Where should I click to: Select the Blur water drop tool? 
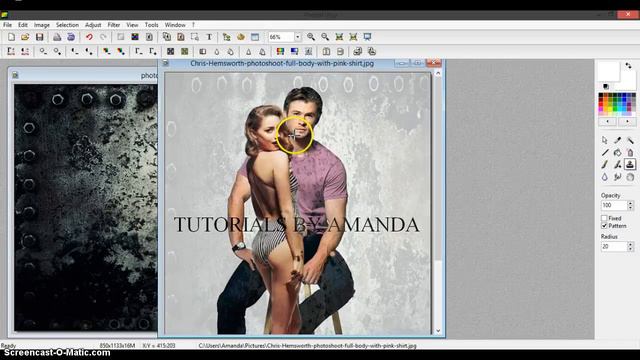(605, 177)
